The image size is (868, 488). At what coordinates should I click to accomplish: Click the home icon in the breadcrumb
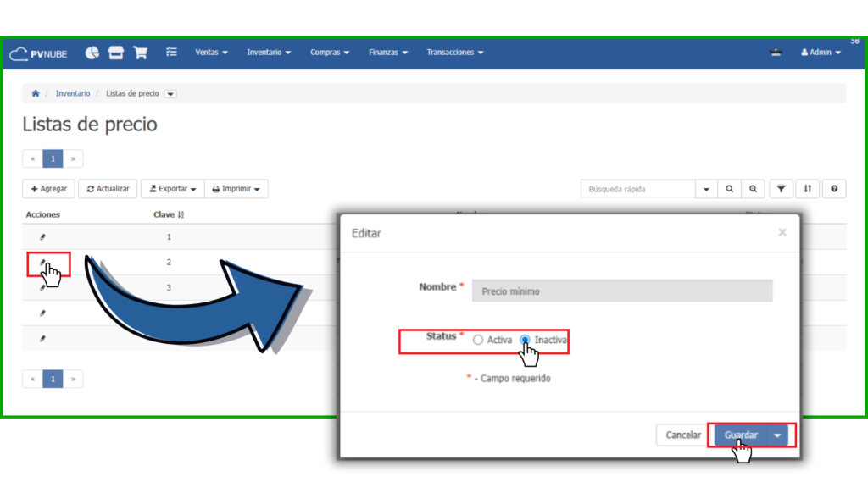pos(36,93)
